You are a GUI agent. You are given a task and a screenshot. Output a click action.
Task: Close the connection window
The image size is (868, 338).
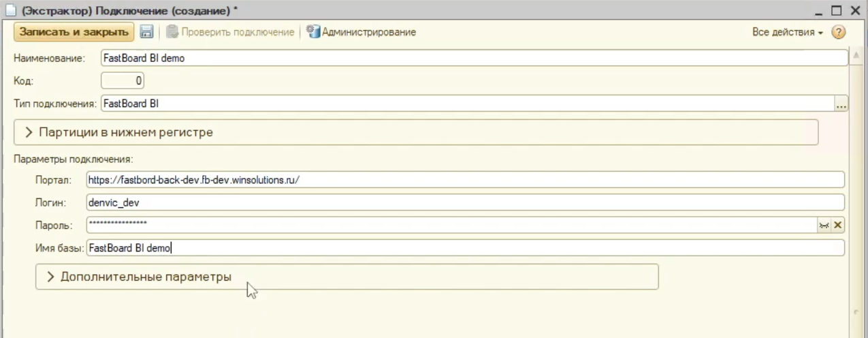pos(854,10)
